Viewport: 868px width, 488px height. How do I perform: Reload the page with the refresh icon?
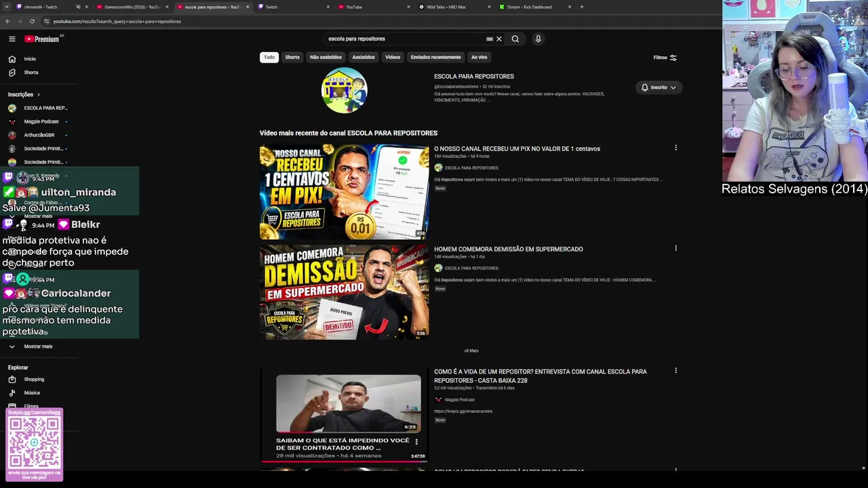32,21
